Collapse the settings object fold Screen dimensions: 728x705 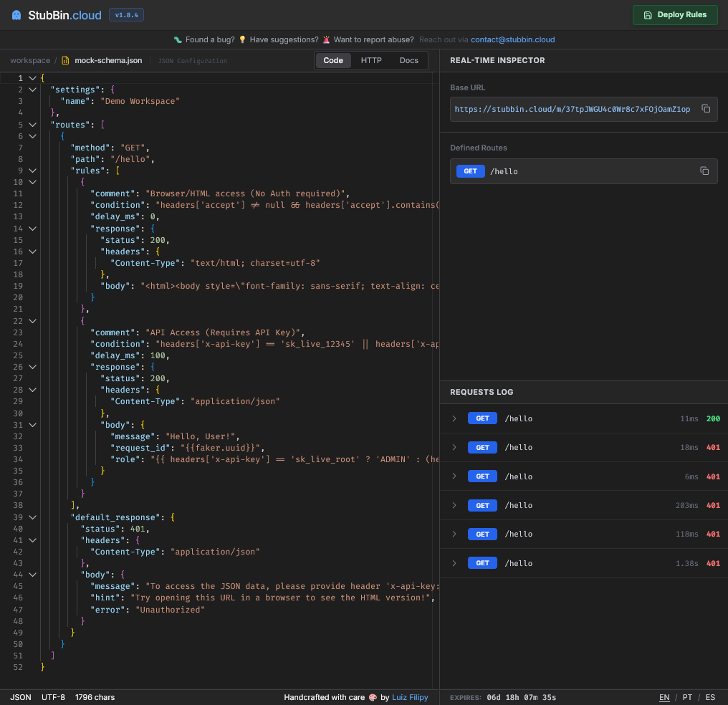[x=32, y=90]
